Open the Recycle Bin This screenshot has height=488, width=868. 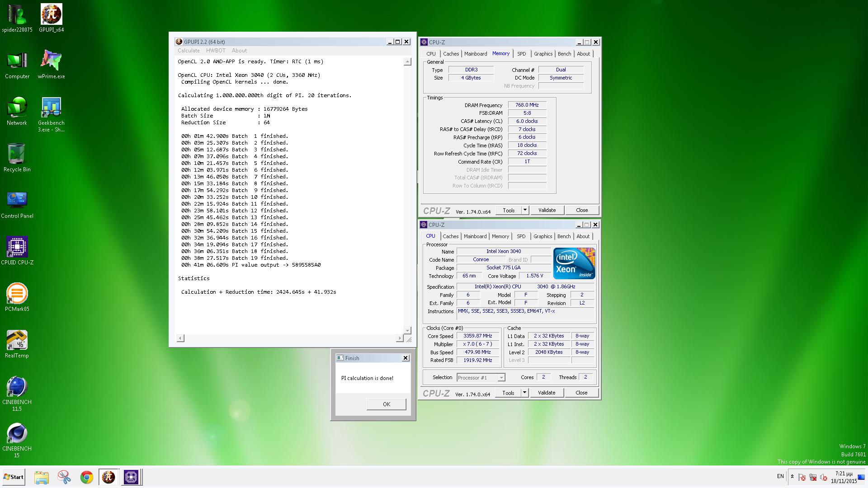pos(17,158)
